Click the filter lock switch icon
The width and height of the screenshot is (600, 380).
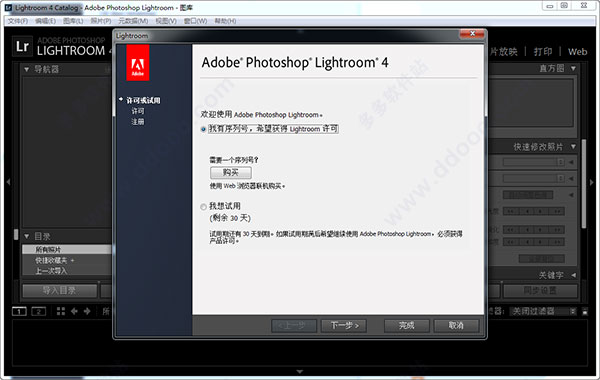(585, 311)
